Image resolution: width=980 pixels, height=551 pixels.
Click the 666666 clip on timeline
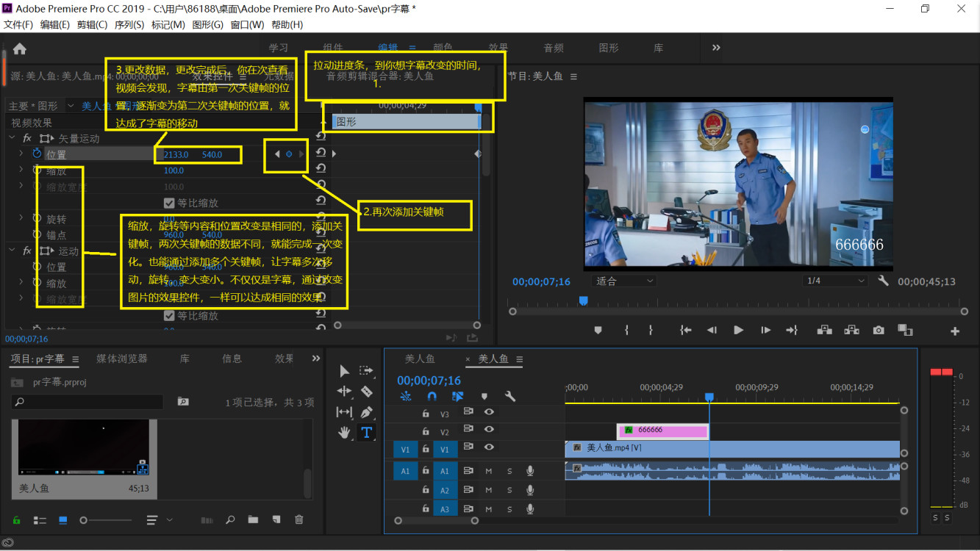coord(662,431)
